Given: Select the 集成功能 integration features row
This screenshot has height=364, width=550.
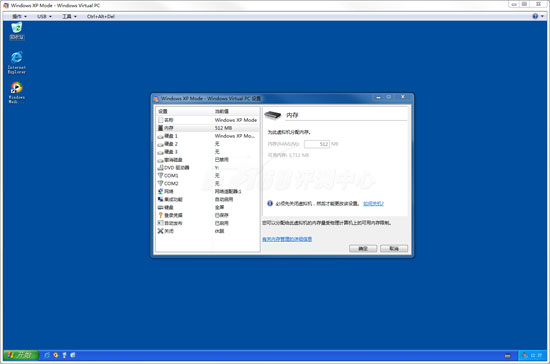Looking at the screenshot, I should [x=207, y=200].
